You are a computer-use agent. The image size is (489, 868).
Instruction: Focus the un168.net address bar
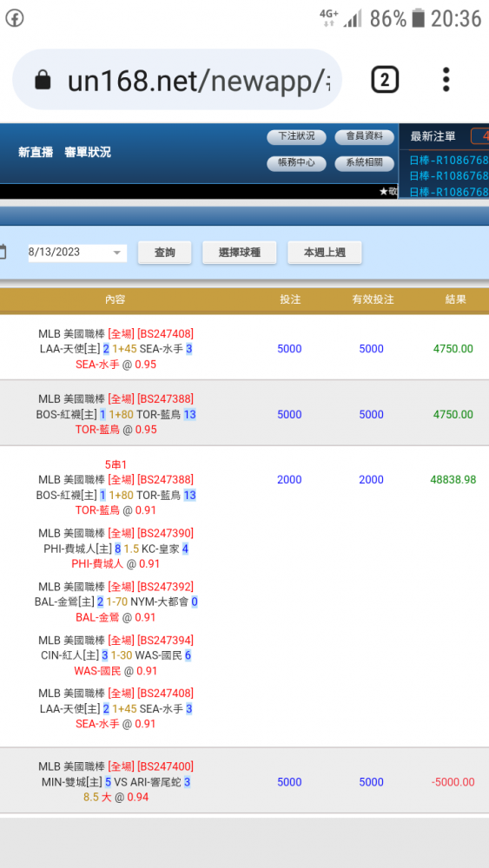(x=176, y=80)
